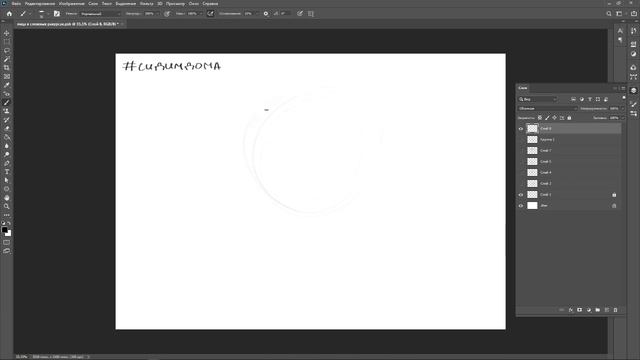Open the Окно menu
The image size is (640, 360).
[x=193, y=4]
